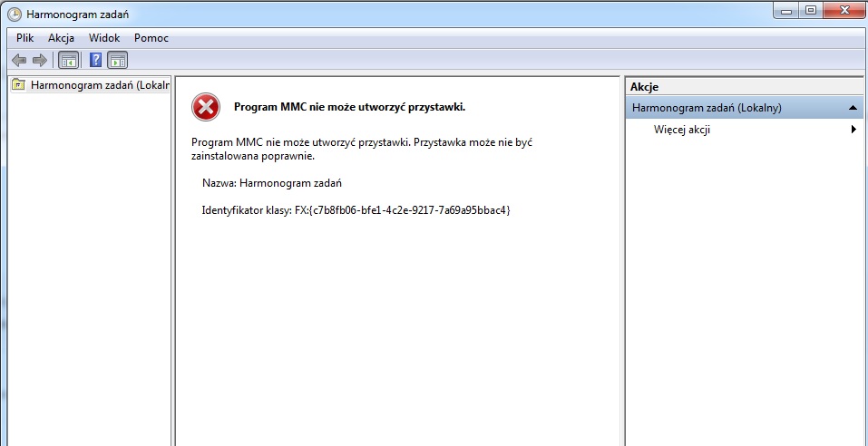This screenshot has height=446, width=868.
Task: Open Help via the question mark icon
Action: pyautogui.click(x=95, y=60)
